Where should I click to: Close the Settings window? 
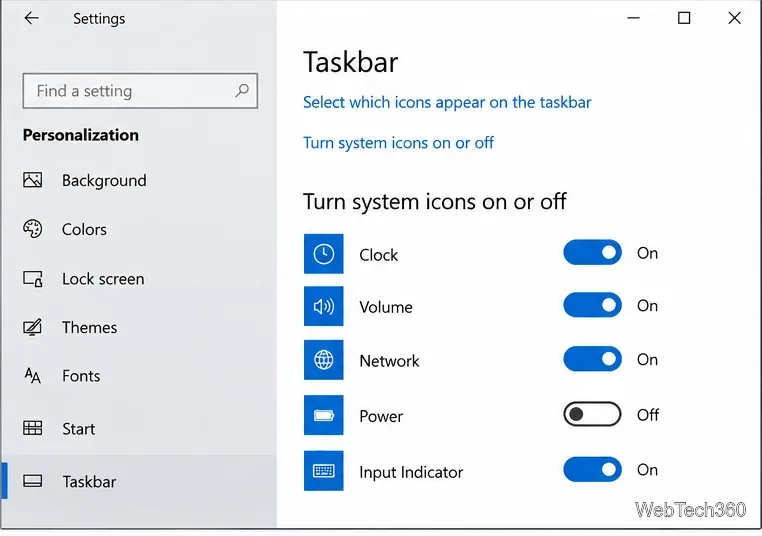click(x=735, y=18)
